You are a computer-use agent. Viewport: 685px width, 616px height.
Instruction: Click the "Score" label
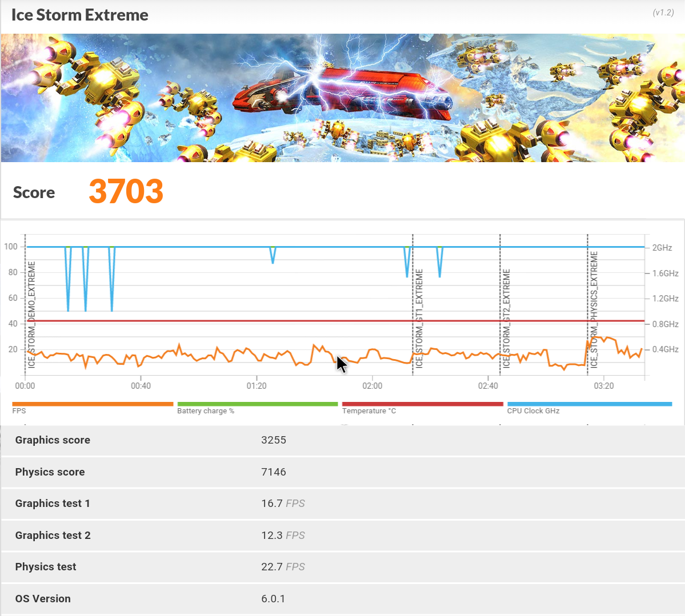click(x=34, y=192)
